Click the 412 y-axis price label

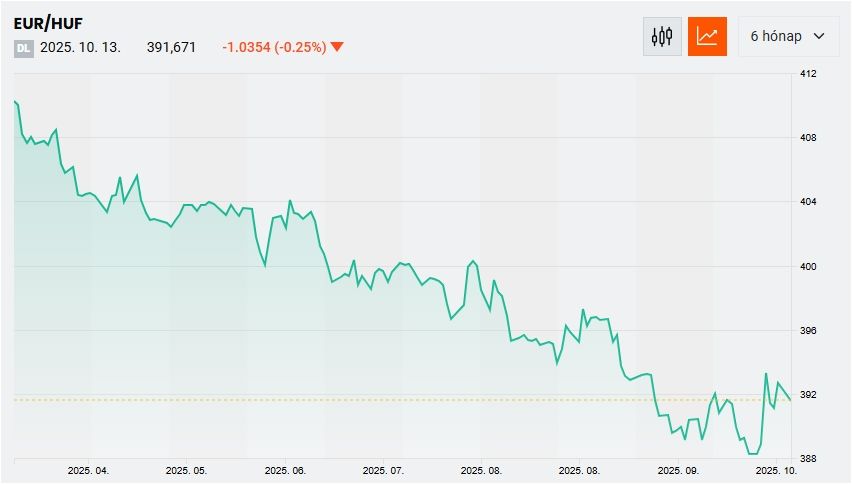pos(809,74)
